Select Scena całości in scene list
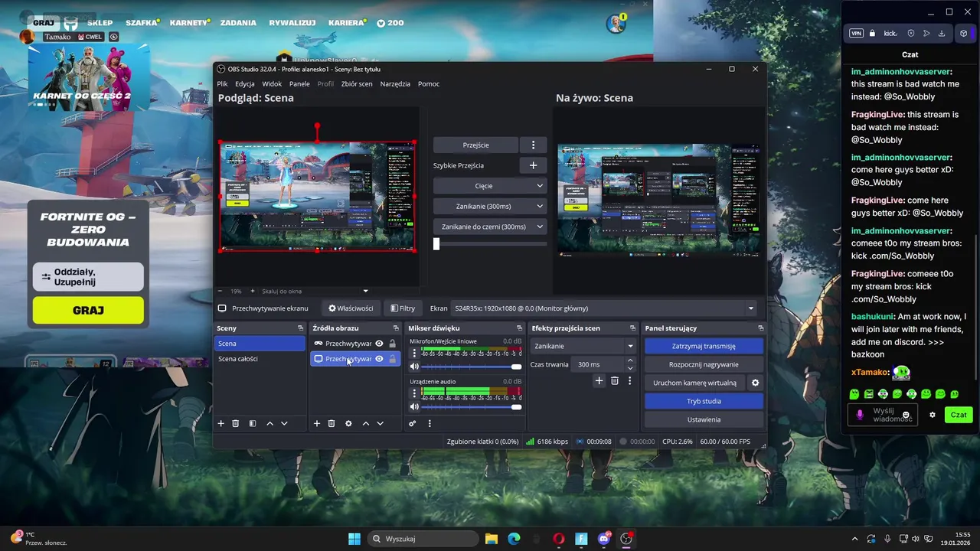Screen dimensions: 980x551 point(260,359)
